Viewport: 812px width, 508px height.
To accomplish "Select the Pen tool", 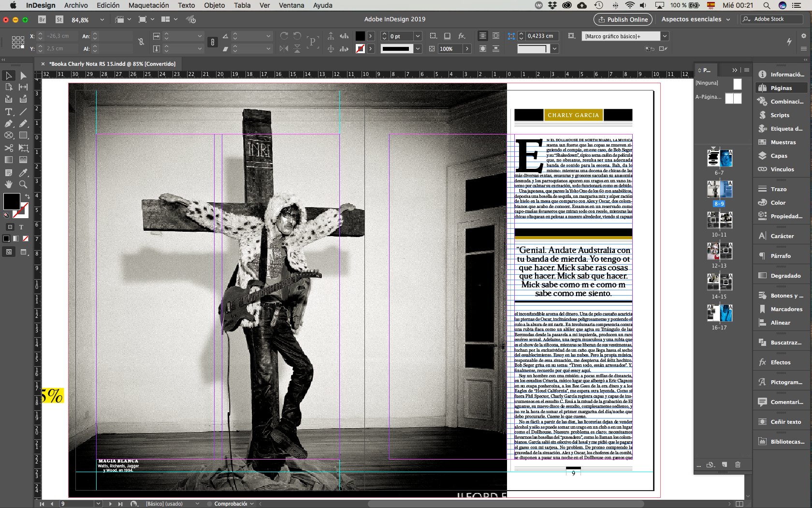I will [x=9, y=124].
